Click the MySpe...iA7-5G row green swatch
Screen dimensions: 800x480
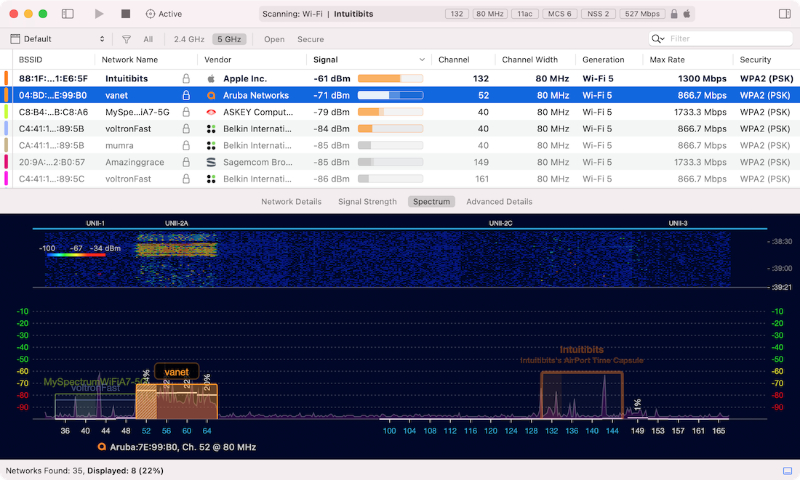tap(6, 112)
